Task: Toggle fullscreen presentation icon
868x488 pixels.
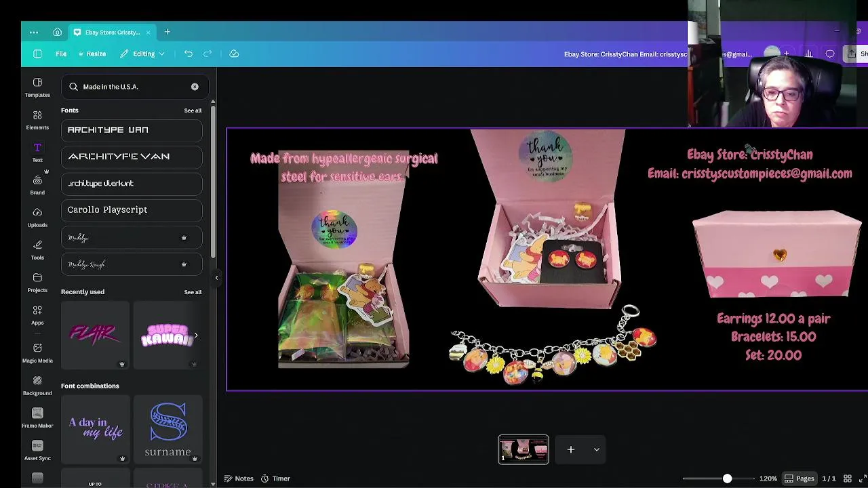Action: coord(863,479)
